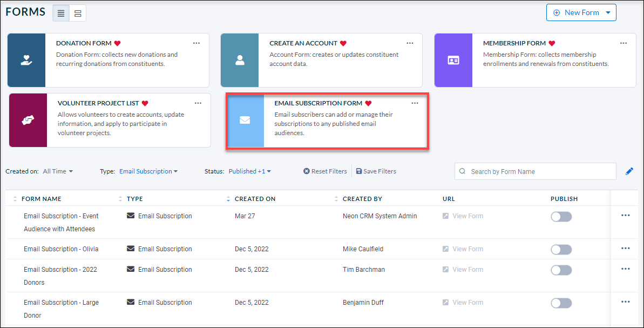The image size is (644, 328).
Task: Open row actions for Email Subscription - 2022 Donors
Action: (626, 269)
